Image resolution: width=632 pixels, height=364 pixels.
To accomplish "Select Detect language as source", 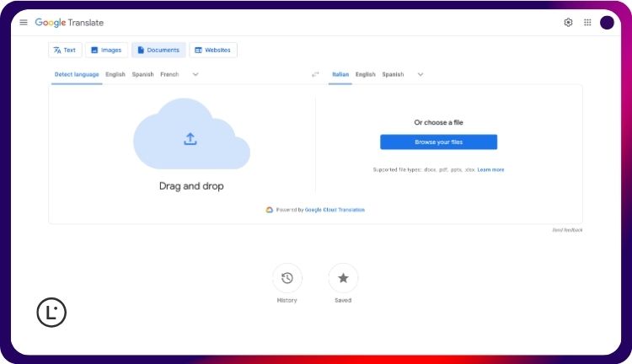I will point(77,74).
